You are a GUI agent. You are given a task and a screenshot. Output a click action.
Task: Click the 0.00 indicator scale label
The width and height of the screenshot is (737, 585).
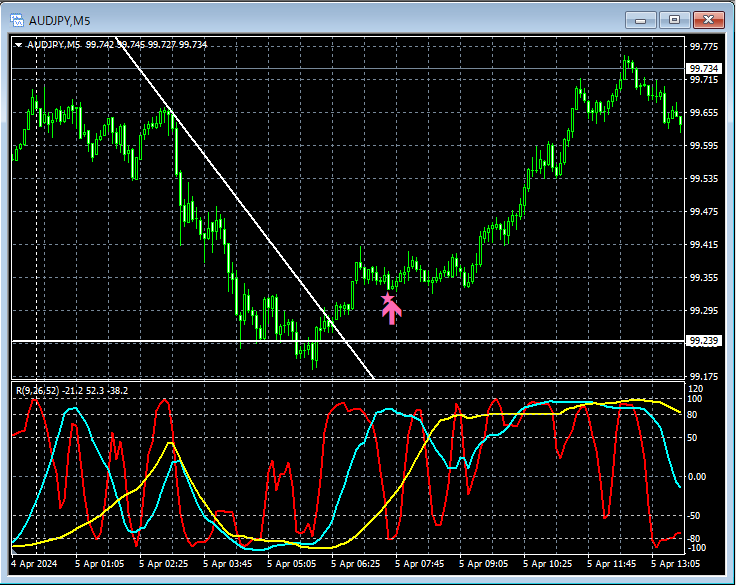click(697, 476)
